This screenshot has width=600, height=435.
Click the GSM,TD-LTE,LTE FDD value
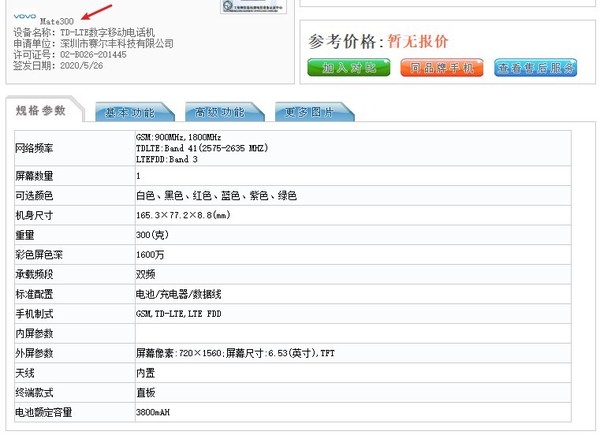click(x=178, y=314)
